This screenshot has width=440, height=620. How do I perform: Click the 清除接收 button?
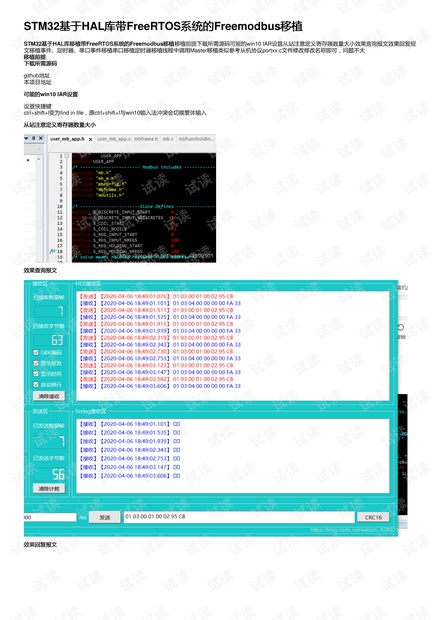tap(49, 396)
